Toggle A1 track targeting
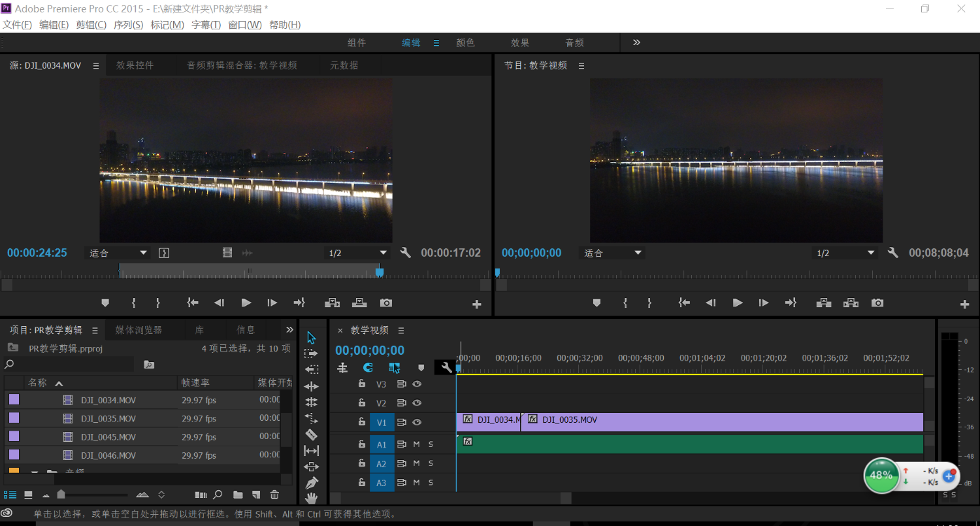Screen dimensions: 980x526 tap(382, 445)
